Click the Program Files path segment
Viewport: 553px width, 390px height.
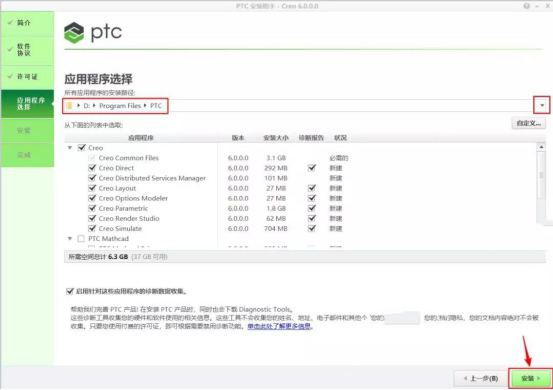click(x=120, y=106)
